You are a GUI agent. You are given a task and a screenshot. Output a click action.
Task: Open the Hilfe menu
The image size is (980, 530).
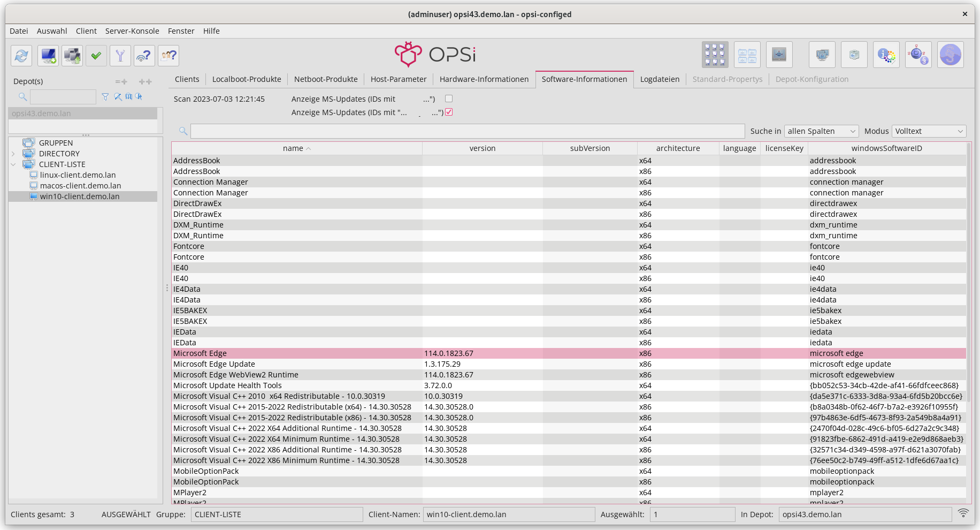pyautogui.click(x=211, y=31)
